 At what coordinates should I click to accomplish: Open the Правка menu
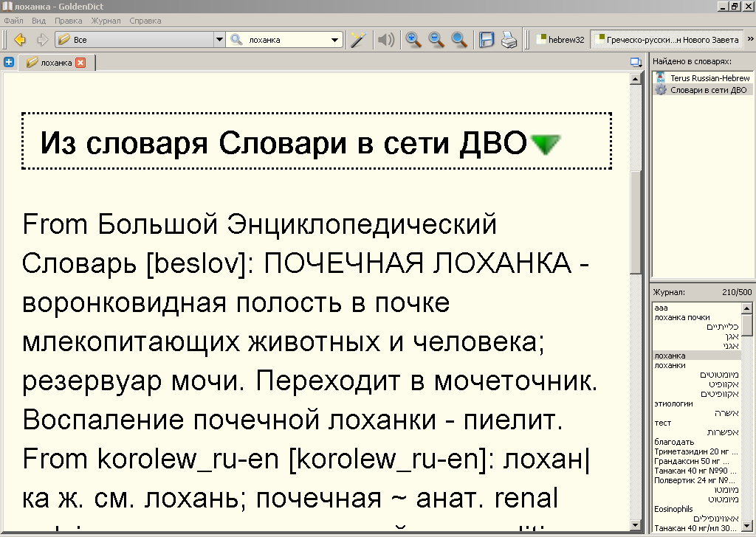(68, 21)
